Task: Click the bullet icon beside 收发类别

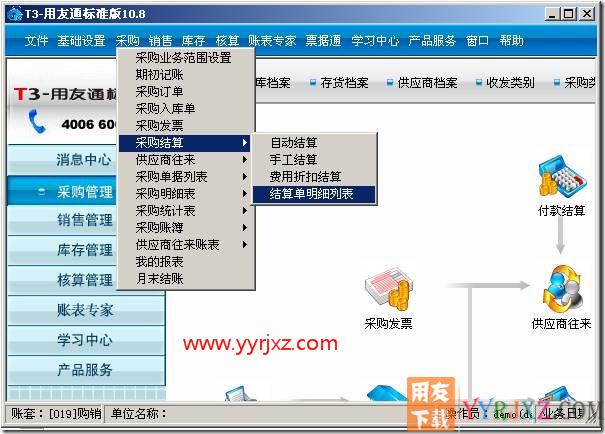Action: 478,83
